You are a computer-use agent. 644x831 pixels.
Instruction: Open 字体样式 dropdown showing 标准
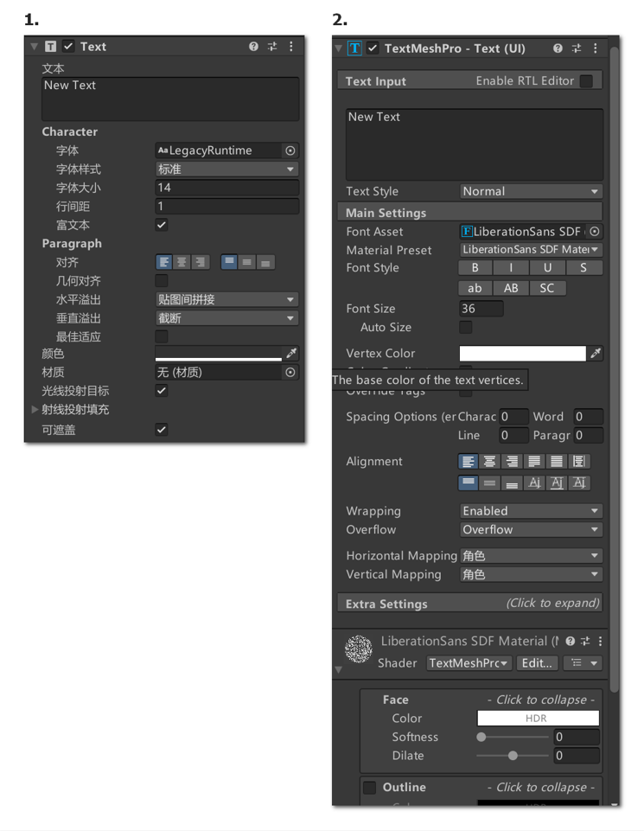coord(226,169)
